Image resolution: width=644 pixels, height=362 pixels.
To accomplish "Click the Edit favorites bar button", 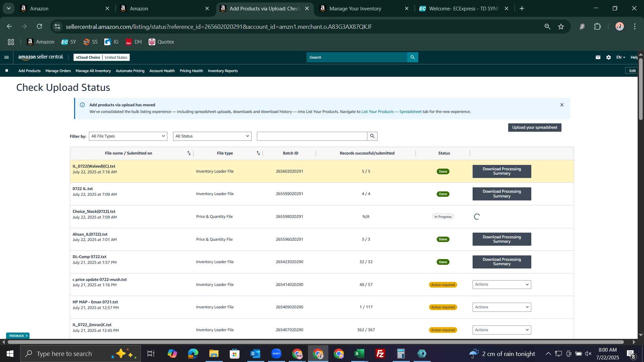I will coord(632,71).
